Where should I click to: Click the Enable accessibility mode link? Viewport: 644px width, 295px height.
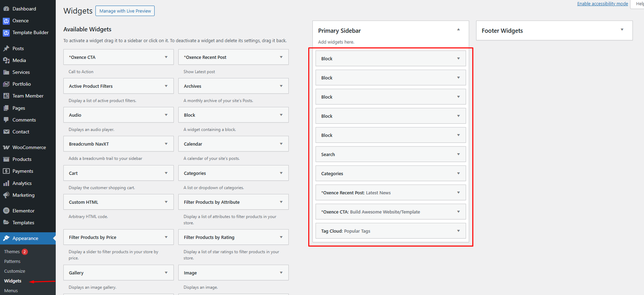click(x=602, y=4)
